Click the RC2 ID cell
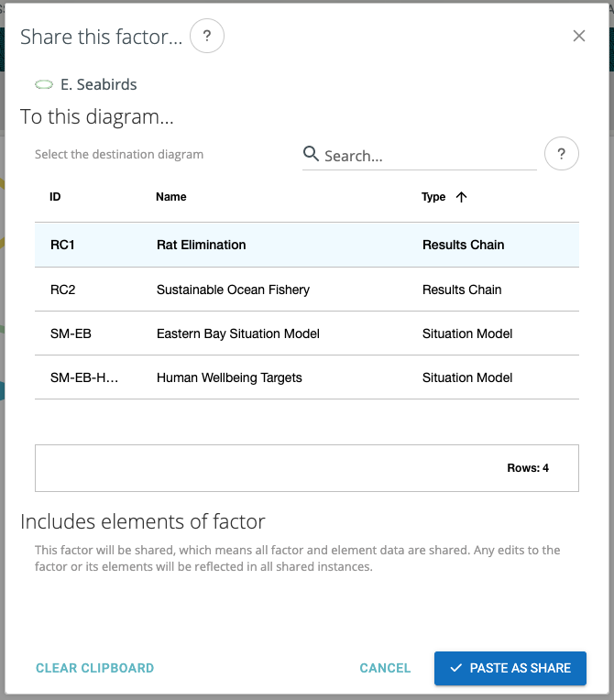The image size is (614, 700). point(63,290)
